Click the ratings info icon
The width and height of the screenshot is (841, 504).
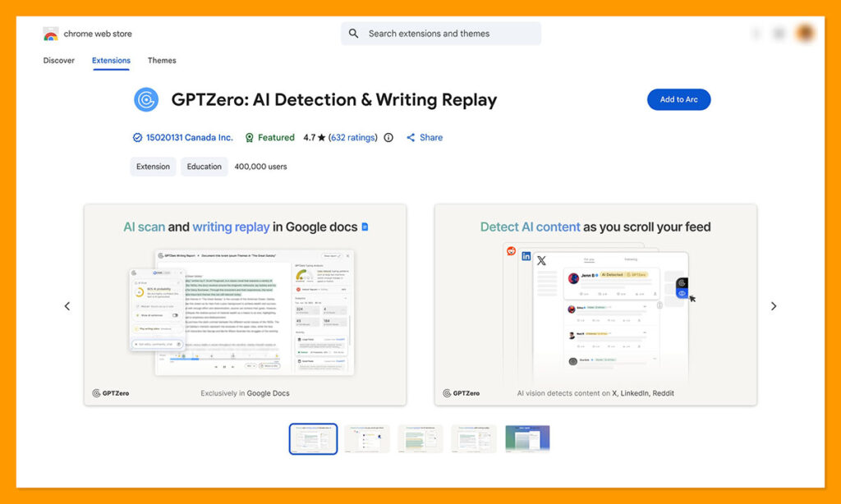[388, 138]
